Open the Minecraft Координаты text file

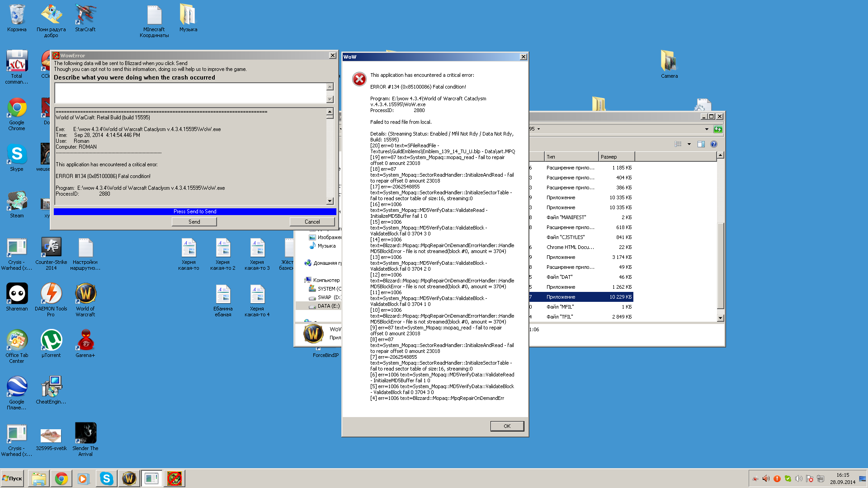[154, 21]
